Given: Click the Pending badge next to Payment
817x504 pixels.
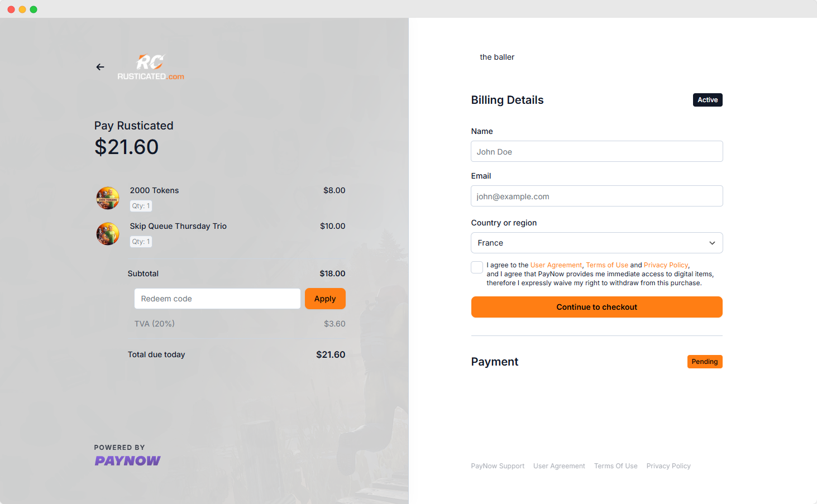Looking at the screenshot, I should coord(705,362).
